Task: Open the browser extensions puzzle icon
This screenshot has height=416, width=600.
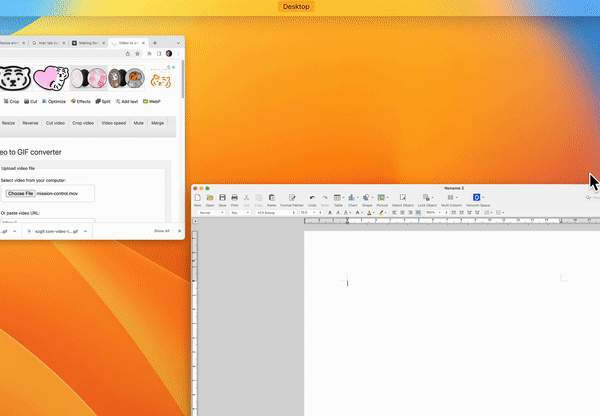Action: (149, 54)
